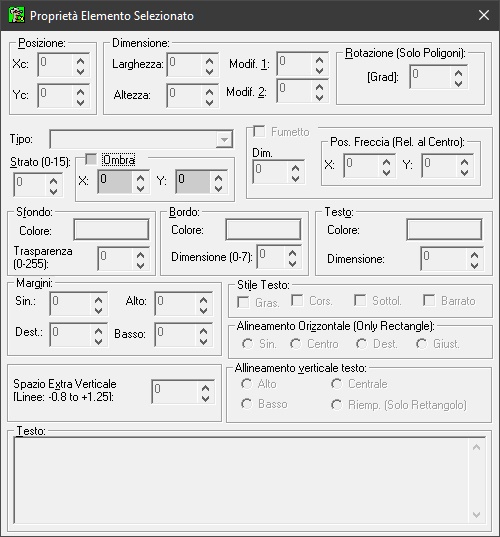Screen dimensions: 500x537
Task: Close the Proprietà Elemento Selezionato dialog
Action: click(484, 15)
